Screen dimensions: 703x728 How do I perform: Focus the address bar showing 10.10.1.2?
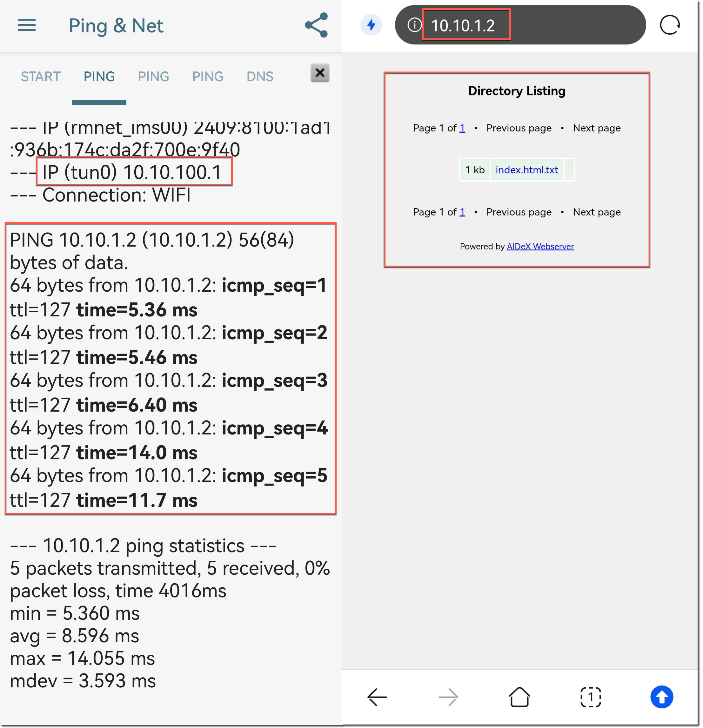tap(520, 25)
